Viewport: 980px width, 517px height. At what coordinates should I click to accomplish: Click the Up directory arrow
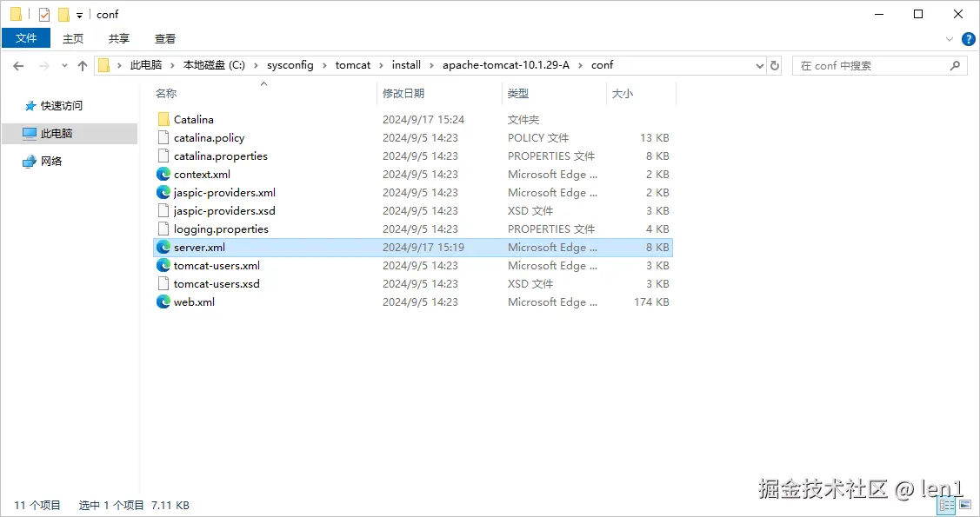pos(83,65)
